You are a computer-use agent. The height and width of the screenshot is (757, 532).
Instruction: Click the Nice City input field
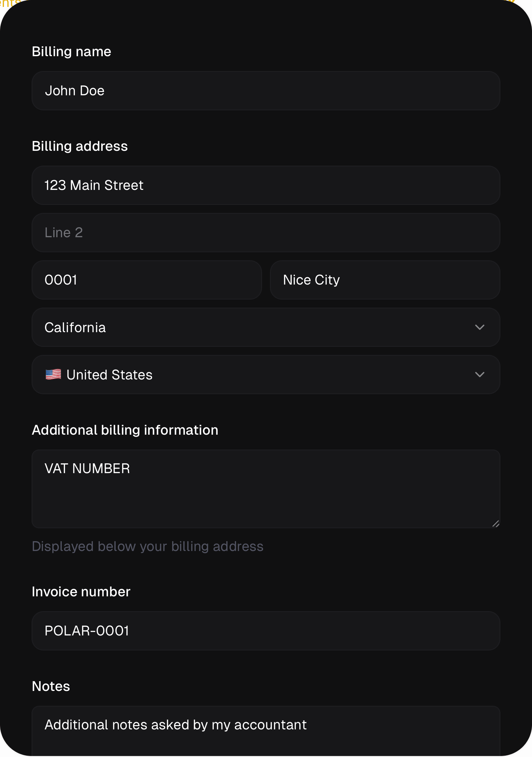tap(385, 280)
